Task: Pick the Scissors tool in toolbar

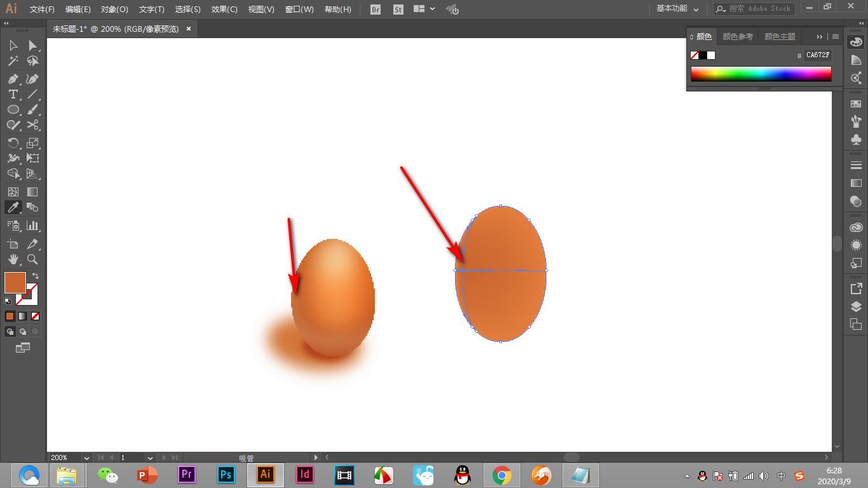Action: coord(32,125)
